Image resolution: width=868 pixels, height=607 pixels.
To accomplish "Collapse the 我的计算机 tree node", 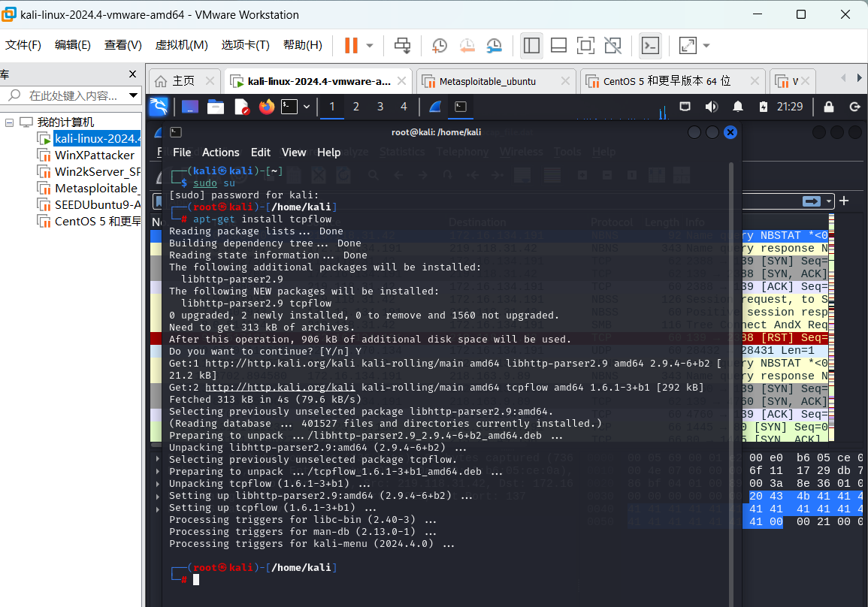I will [10, 122].
